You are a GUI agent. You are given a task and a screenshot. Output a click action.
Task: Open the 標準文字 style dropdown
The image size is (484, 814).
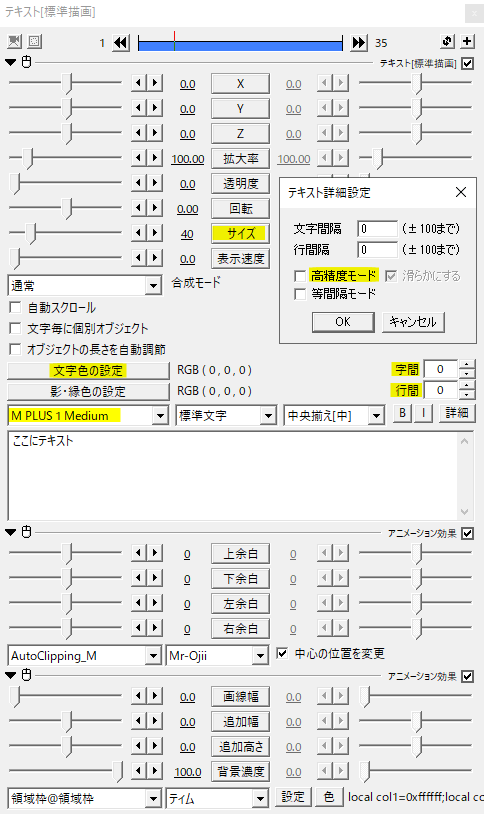pyautogui.click(x=226, y=415)
